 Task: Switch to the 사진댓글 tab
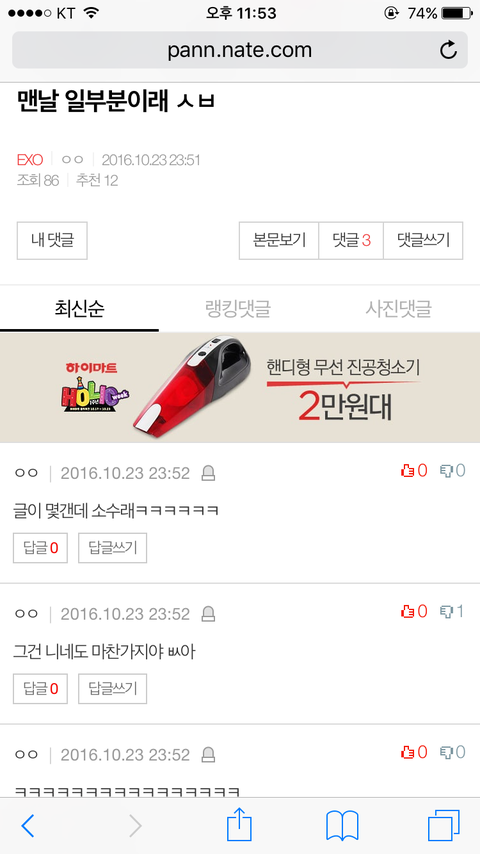399,309
